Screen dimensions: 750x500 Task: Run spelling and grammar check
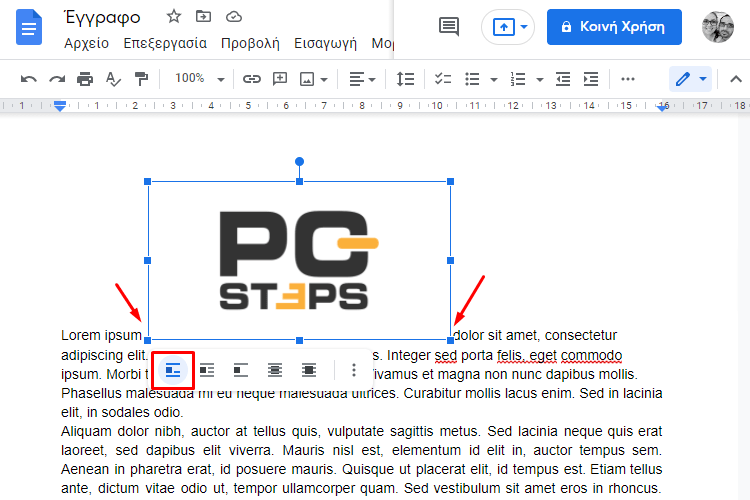coord(113,79)
